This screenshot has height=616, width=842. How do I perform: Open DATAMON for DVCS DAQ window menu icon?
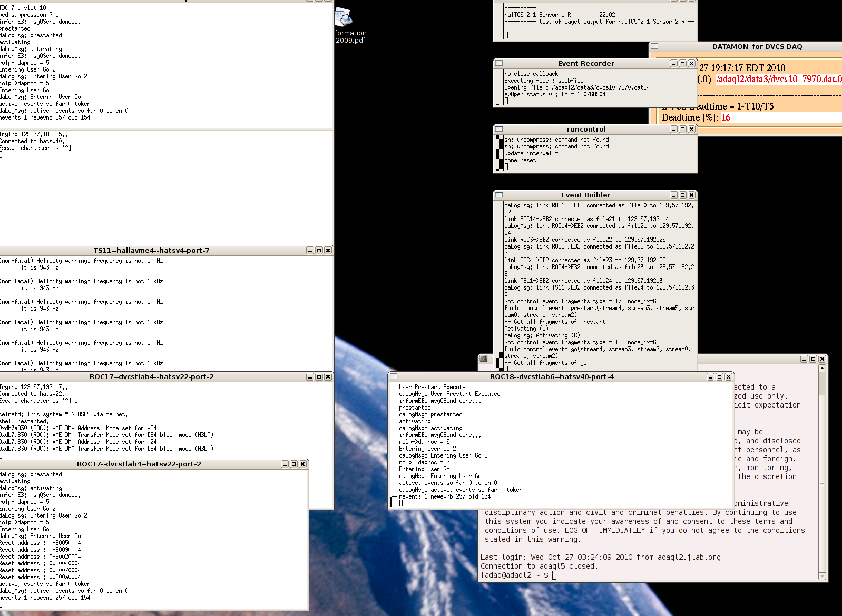coord(654,46)
